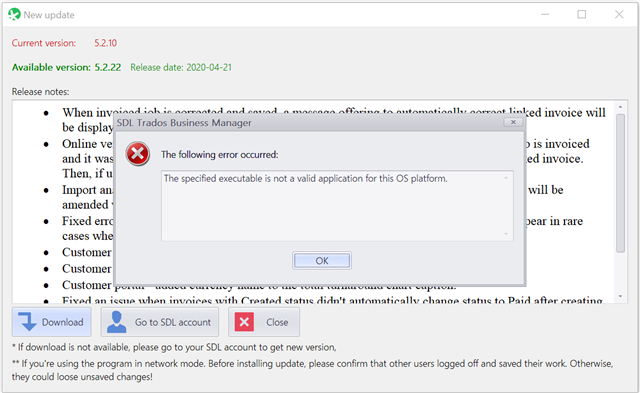Click the 'Release notes:' label
This screenshot has height=393, width=640.
tap(40, 92)
